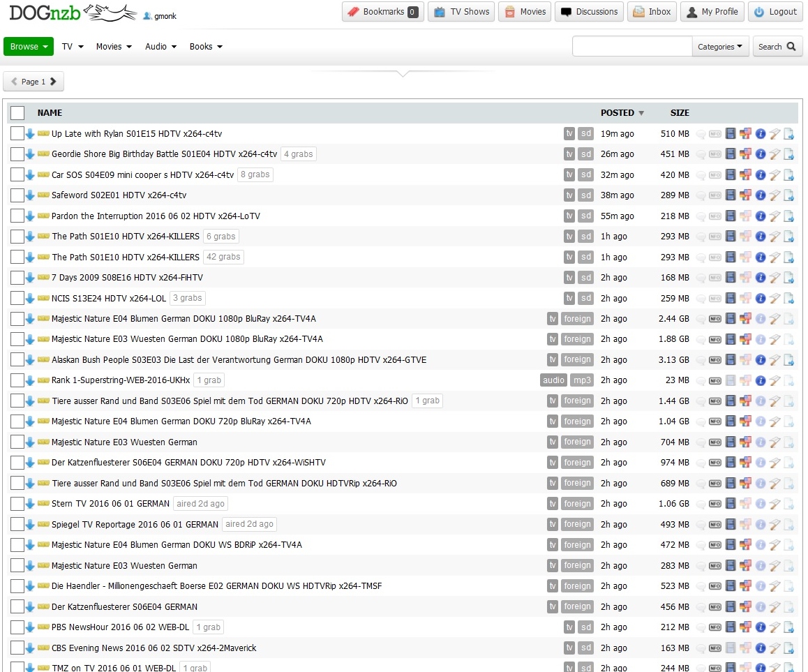808x672 pixels.
Task: Click mp3 tag on Rank 1-Superstring row
Action: [583, 380]
